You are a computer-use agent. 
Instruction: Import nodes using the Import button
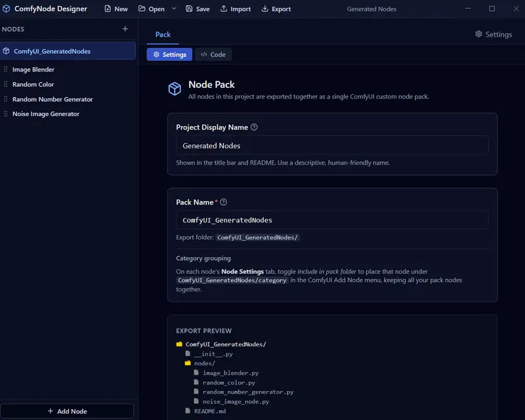[x=235, y=9]
